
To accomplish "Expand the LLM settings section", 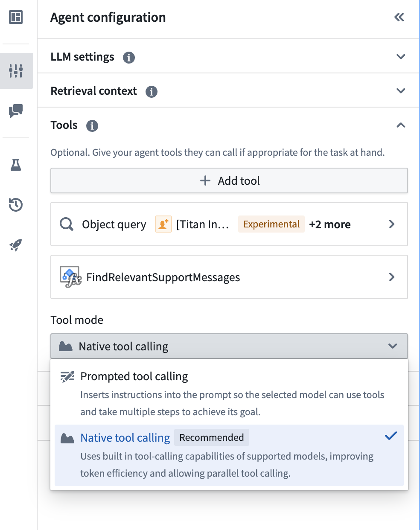I will click(400, 56).
